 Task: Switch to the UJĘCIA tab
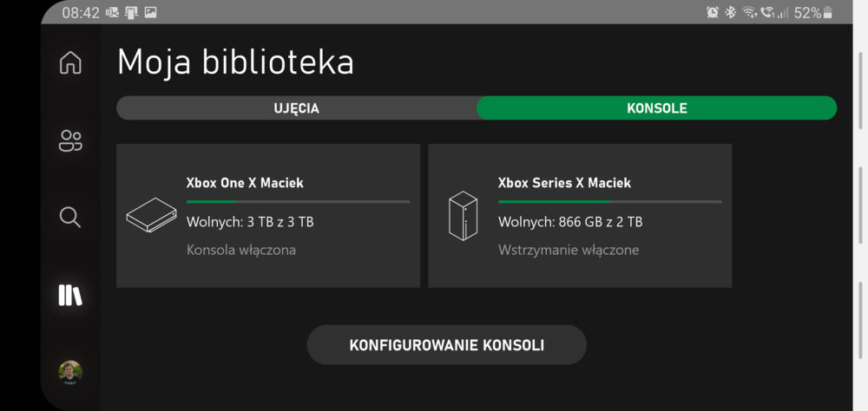(x=297, y=108)
